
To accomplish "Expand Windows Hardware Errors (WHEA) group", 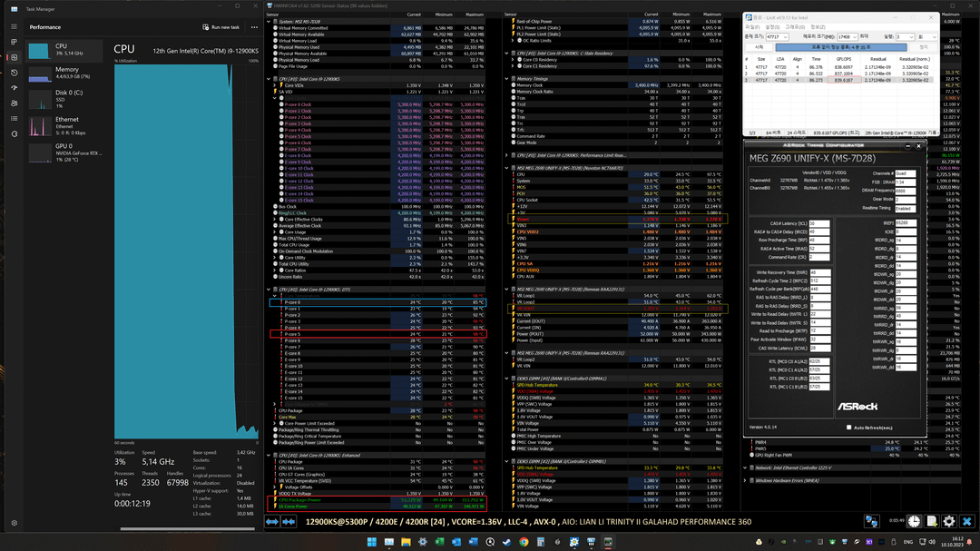I will 745,480.
